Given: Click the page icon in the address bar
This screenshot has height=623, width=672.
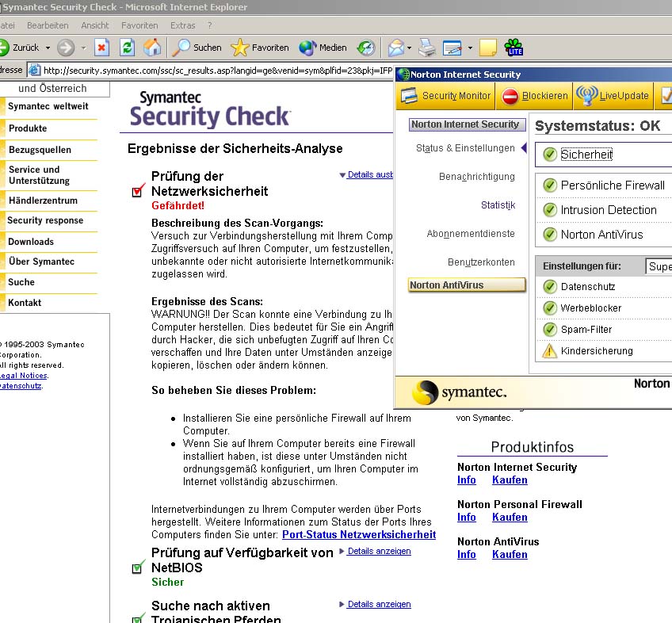Looking at the screenshot, I should tap(34, 71).
